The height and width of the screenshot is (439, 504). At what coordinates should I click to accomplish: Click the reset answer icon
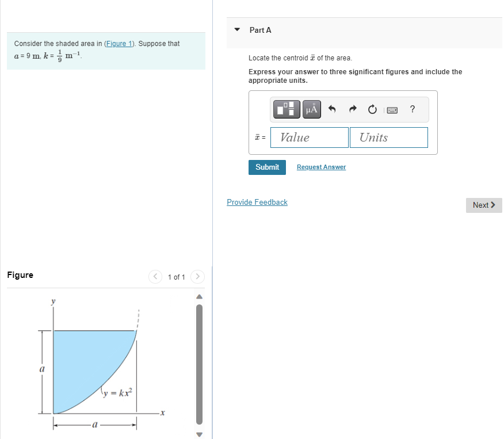tap(372, 109)
